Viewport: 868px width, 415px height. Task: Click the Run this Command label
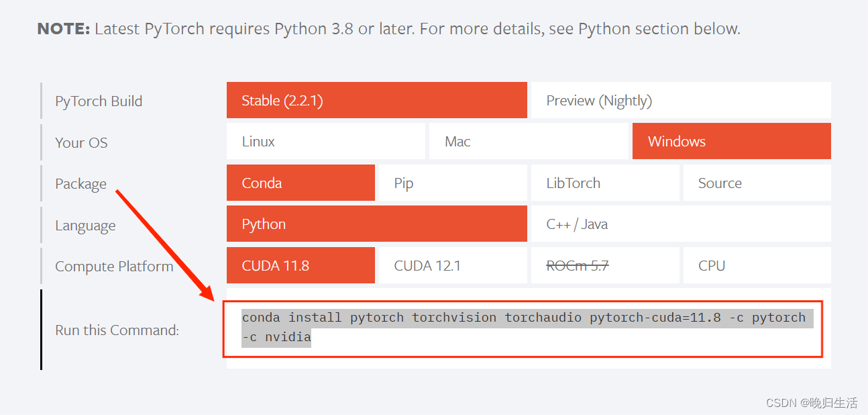tap(117, 330)
